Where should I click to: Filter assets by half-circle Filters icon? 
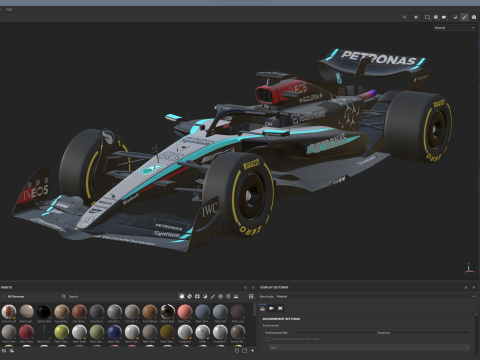point(205,296)
